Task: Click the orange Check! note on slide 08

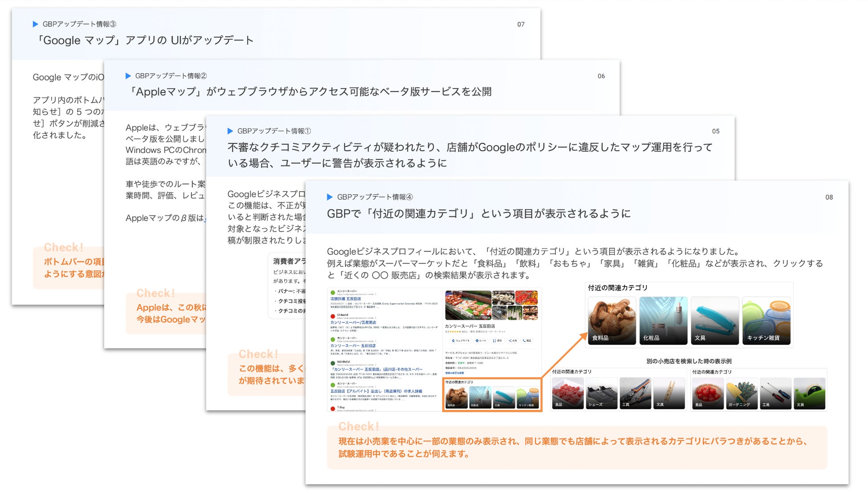Action: pos(577,447)
